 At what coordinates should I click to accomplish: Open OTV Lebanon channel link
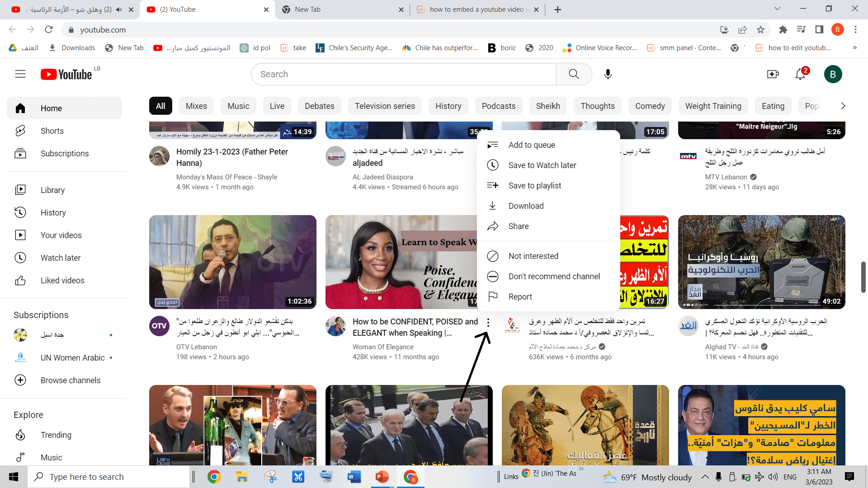coord(197,347)
